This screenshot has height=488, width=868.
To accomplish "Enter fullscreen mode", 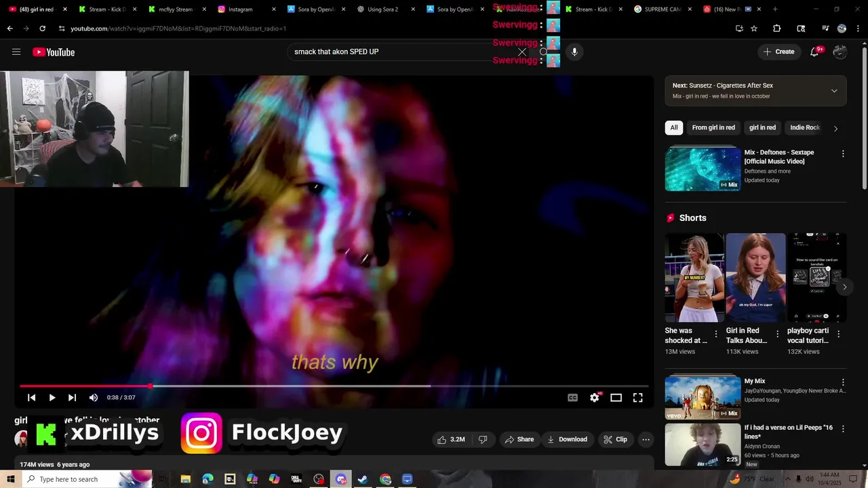I will [x=638, y=398].
